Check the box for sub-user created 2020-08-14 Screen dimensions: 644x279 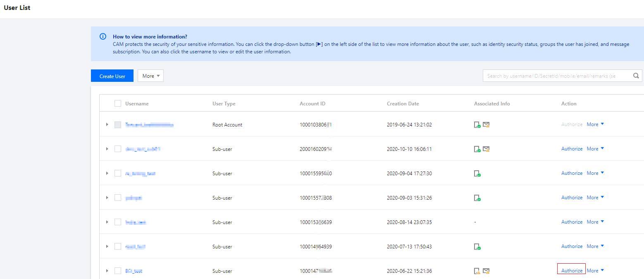click(x=118, y=222)
